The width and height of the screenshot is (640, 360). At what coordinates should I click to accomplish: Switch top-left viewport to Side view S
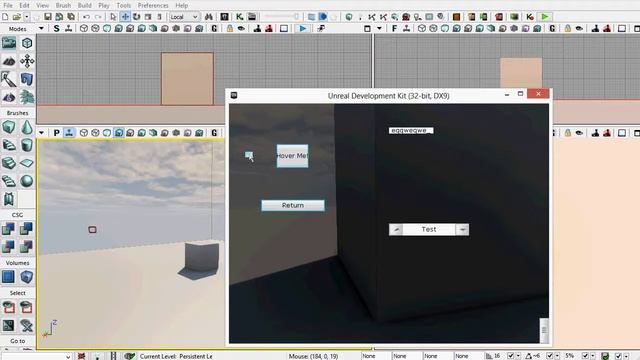(x=56, y=29)
